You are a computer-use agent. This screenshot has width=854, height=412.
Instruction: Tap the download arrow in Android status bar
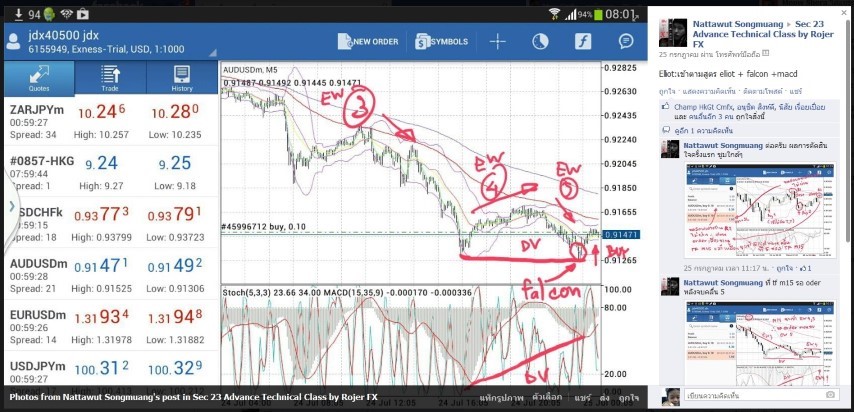point(19,14)
